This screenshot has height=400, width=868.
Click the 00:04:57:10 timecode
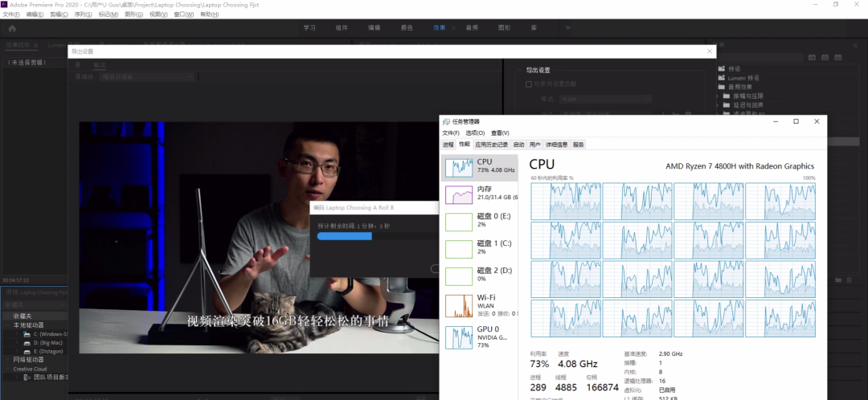click(15, 280)
